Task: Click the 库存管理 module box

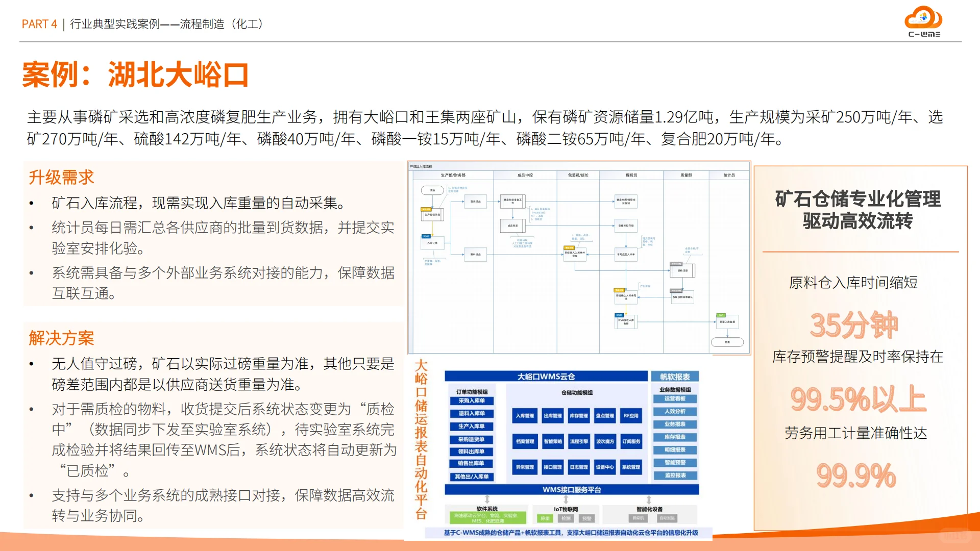Action: point(579,416)
